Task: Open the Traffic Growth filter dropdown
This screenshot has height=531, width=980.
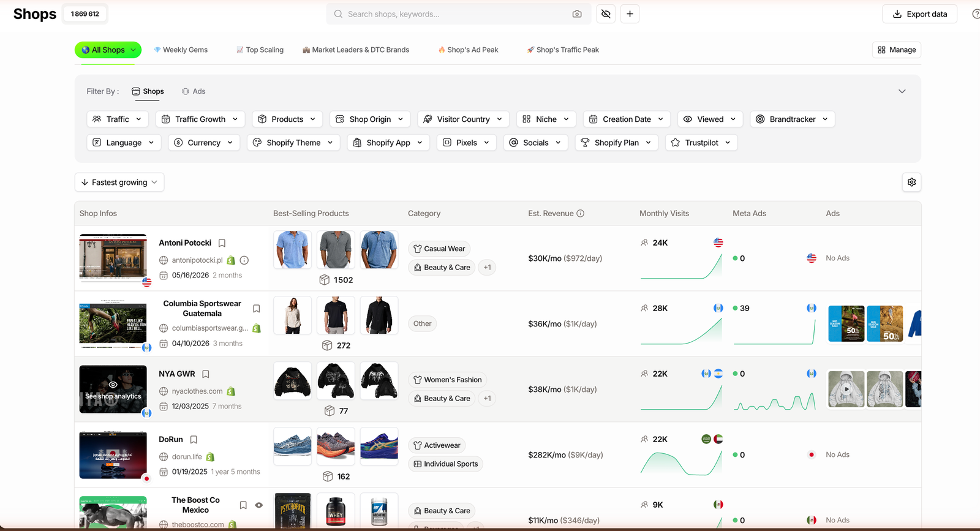Action: click(x=200, y=119)
